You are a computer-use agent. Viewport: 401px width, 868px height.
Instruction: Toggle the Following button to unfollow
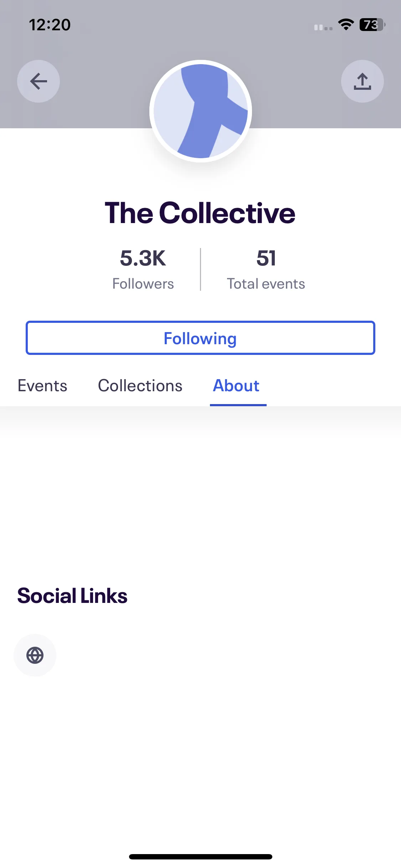(x=200, y=338)
